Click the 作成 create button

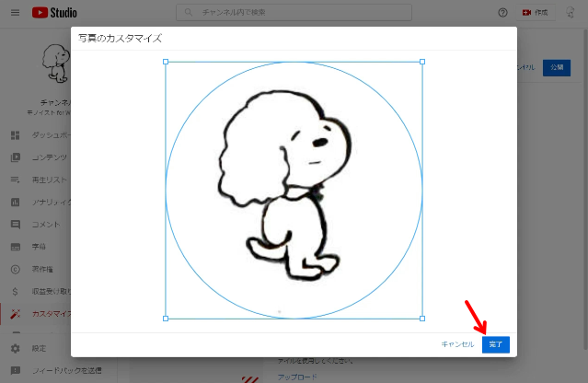tap(536, 13)
